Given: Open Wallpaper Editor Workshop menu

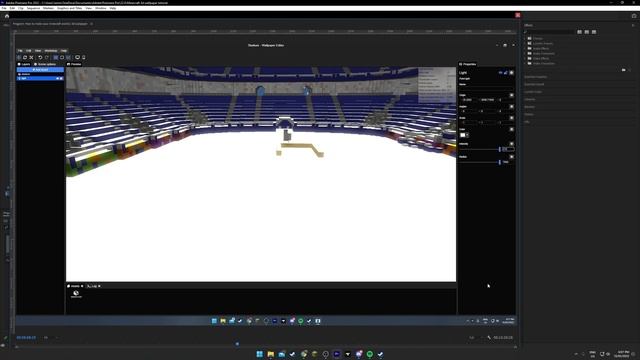Looking at the screenshot, I should point(51,51).
